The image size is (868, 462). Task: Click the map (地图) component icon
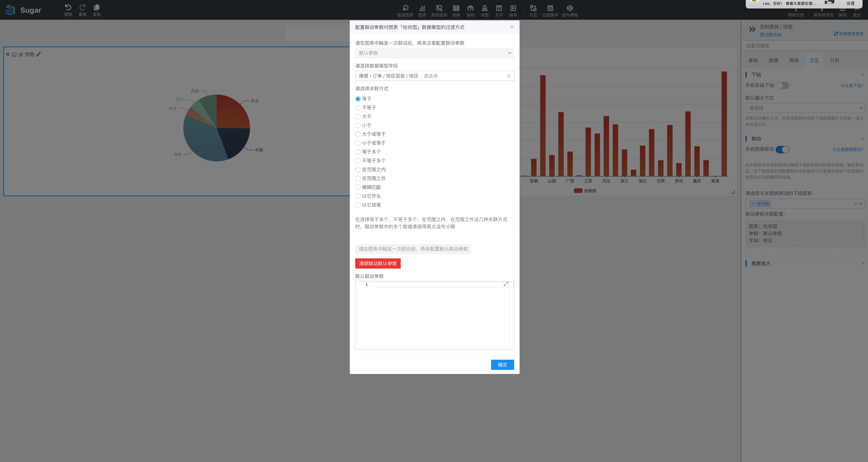[485, 8]
